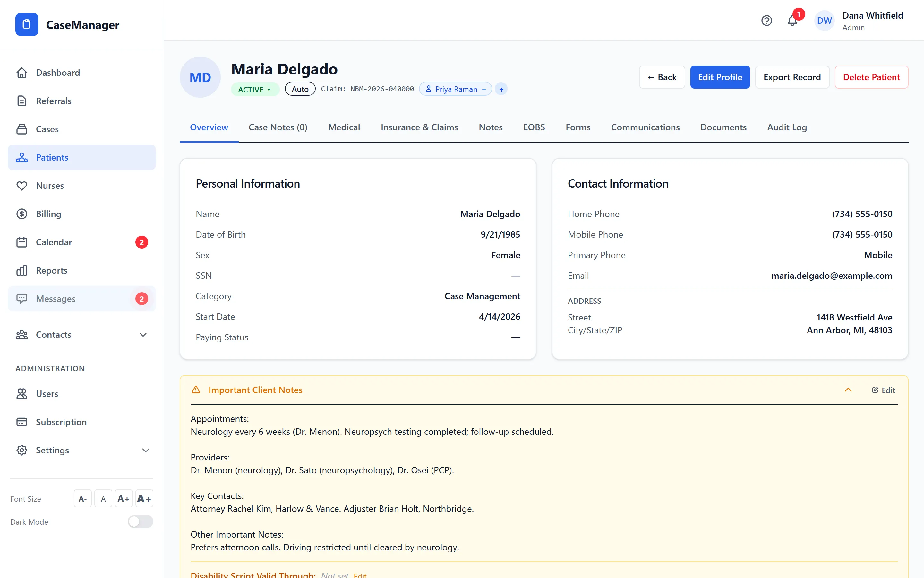Open the notifications bell

click(x=792, y=21)
